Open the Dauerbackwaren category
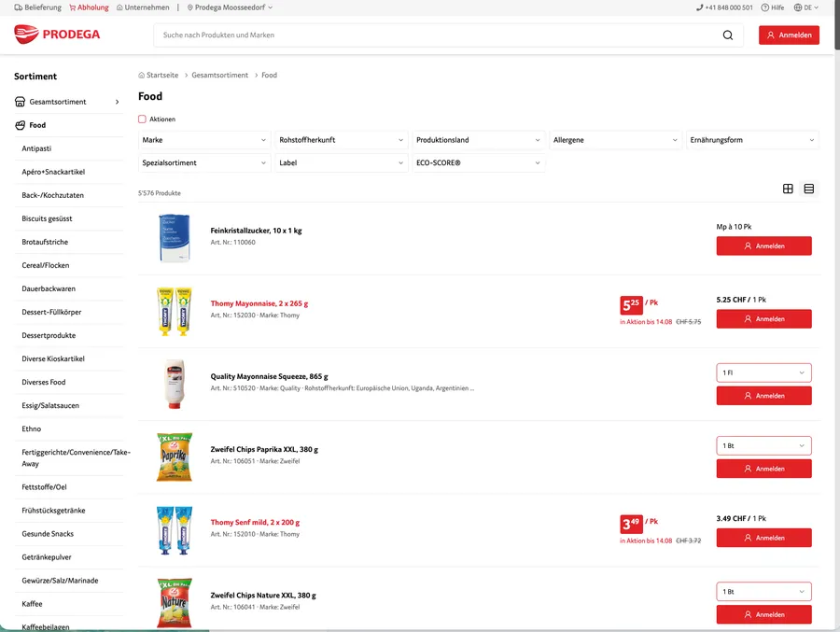This screenshot has height=632, width=840. pyautogui.click(x=49, y=288)
